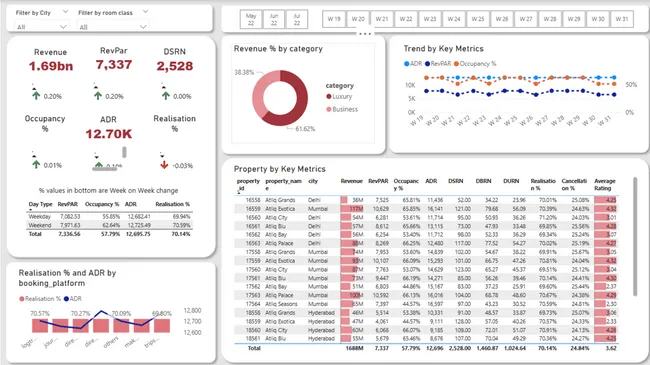The image size is (650, 365).
Task: Click RevPar green up arrow indicator
Action: [98, 96]
